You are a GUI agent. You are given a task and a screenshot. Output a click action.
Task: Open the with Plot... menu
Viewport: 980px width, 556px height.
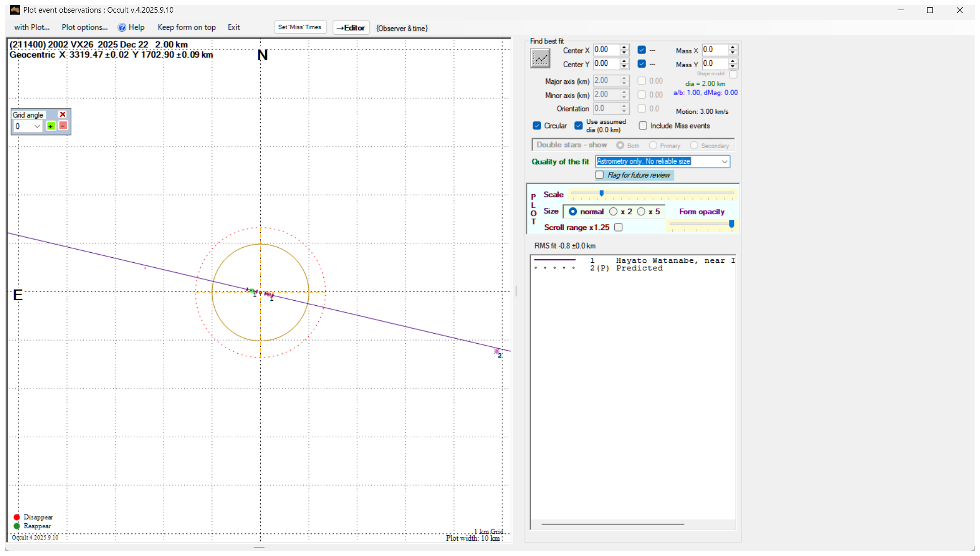(32, 27)
